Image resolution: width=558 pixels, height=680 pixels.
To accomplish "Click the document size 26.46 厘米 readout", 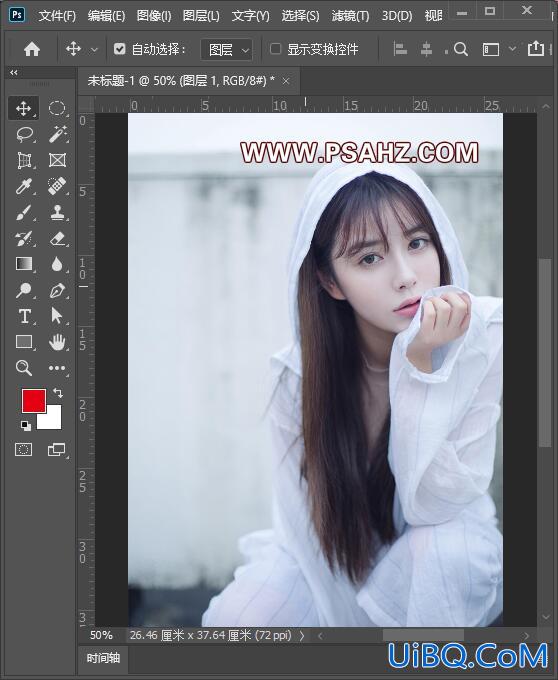I will tap(210, 635).
